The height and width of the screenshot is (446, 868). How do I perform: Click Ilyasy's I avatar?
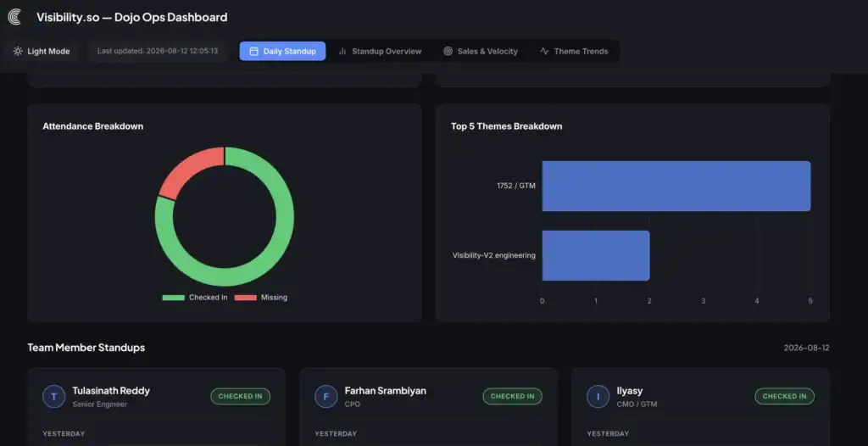pos(598,396)
